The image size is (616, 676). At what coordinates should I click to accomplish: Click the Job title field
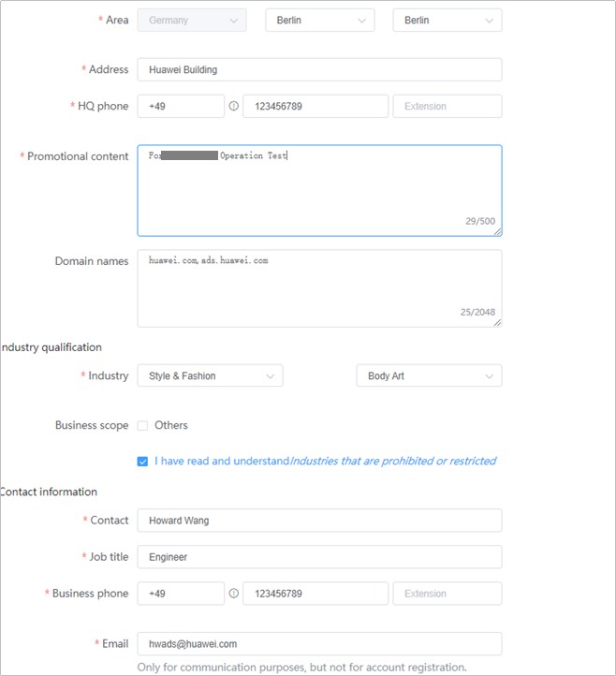[x=319, y=557]
